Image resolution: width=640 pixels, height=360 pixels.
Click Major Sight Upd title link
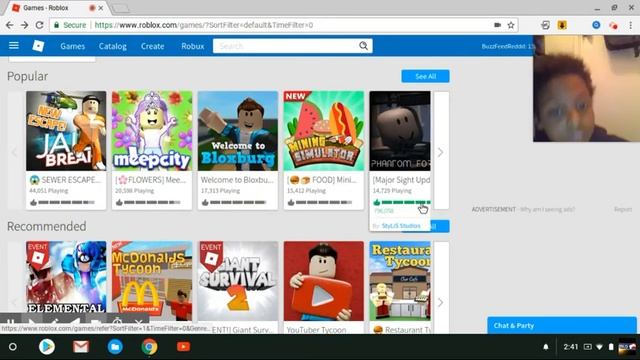401,180
